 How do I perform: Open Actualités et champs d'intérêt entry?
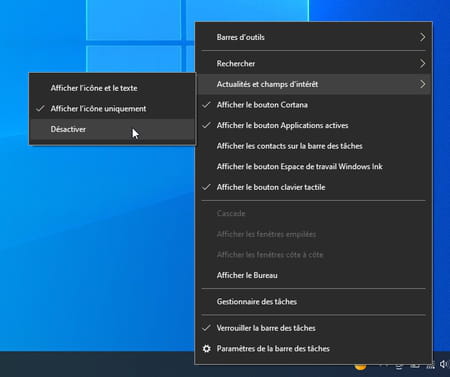(x=313, y=84)
